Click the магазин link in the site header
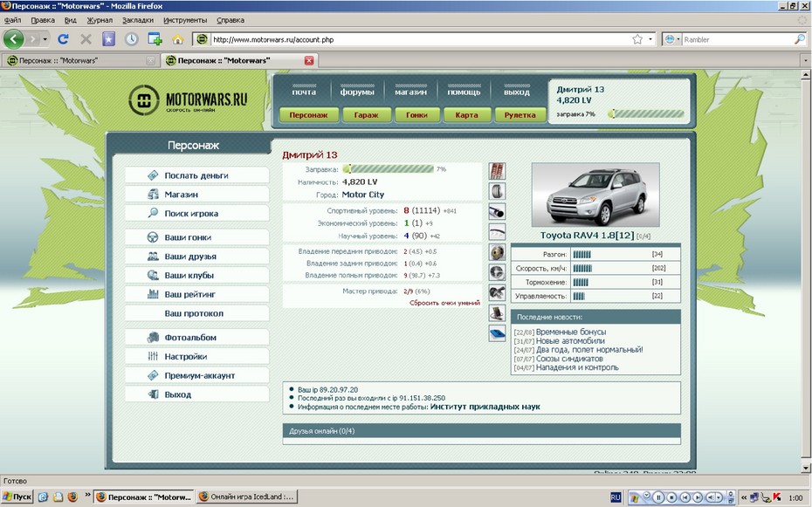Image resolution: width=812 pixels, height=507 pixels. coord(410,92)
